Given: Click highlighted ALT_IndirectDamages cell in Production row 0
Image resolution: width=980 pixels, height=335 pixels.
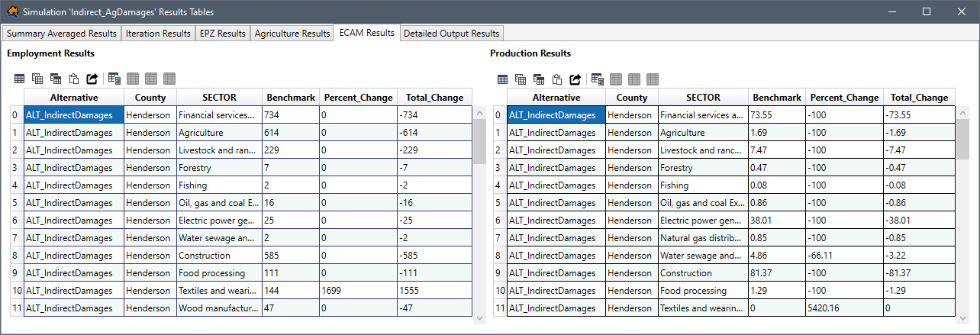Looking at the screenshot, I should 556,114.
